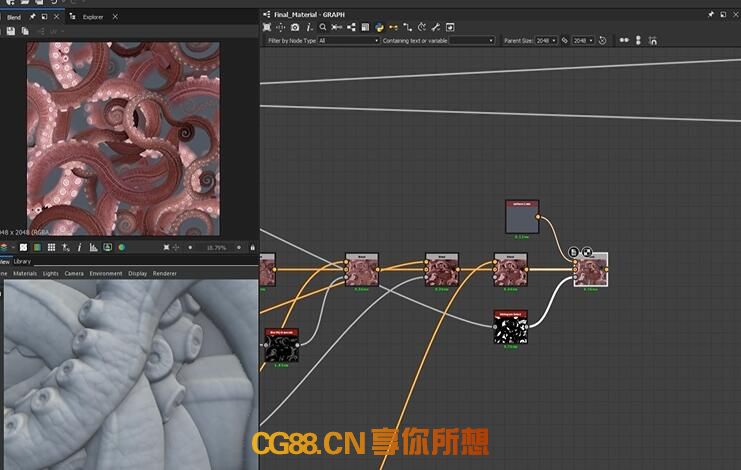Click the Python scripting icon

(379, 27)
